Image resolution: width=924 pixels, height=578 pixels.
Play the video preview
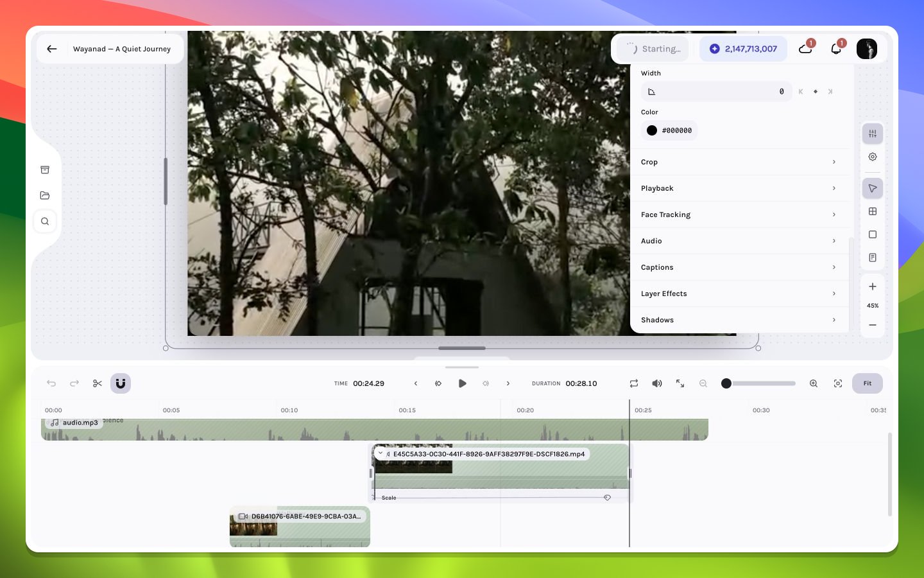462,383
